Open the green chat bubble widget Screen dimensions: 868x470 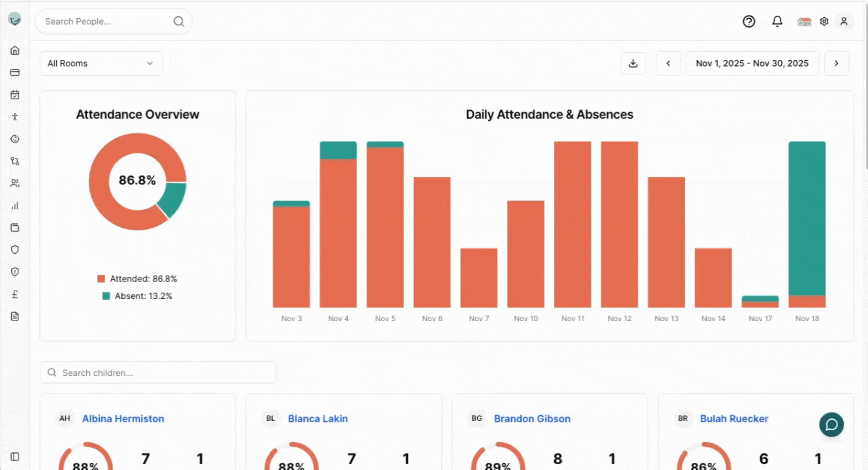click(x=831, y=424)
